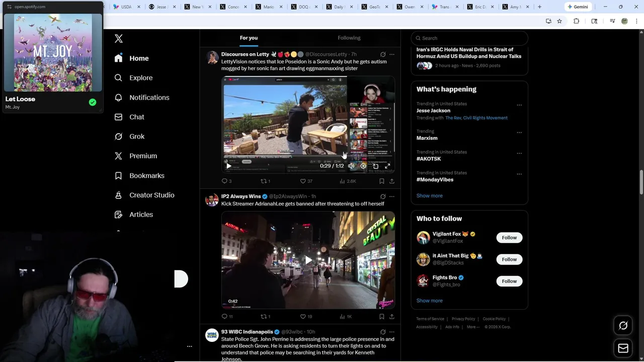Show more under What's happening

coord(430,196)
